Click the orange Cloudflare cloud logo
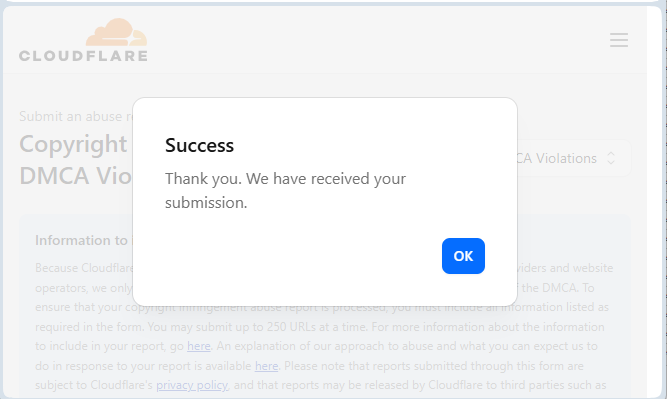This screenshot has width=667, height=399. (116, 32)
